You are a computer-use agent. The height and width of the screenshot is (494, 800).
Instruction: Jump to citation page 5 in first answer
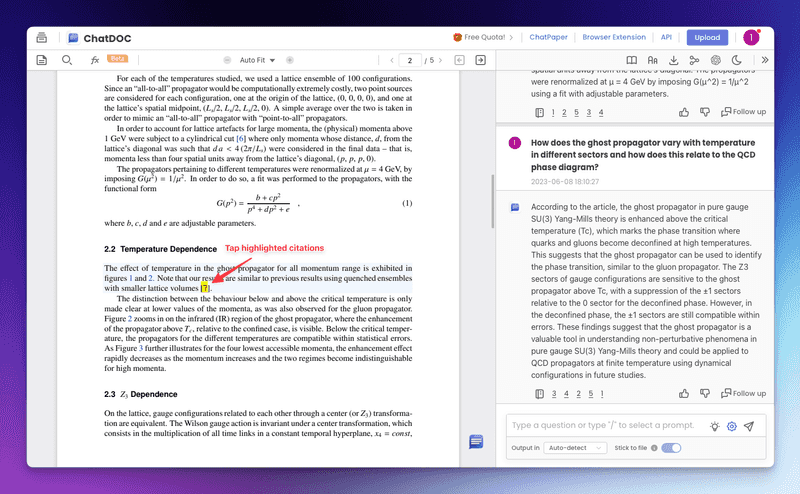(x=577, y=113)
